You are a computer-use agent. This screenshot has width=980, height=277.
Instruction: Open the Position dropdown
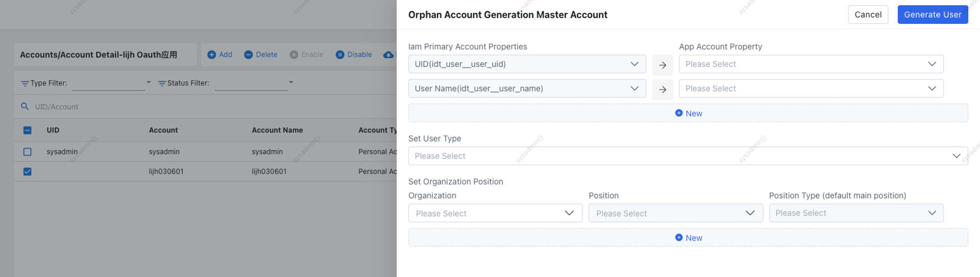coord(675,213)
